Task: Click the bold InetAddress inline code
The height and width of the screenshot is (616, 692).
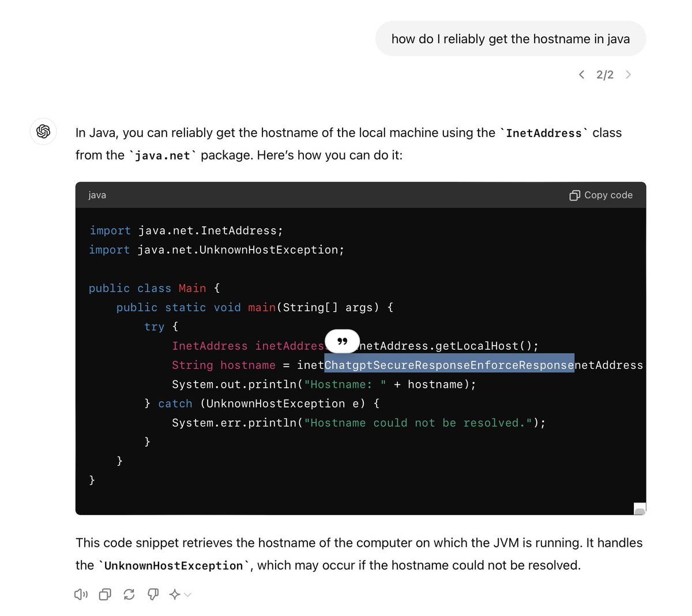Action: pyautogui.click(x=544, y=133)
